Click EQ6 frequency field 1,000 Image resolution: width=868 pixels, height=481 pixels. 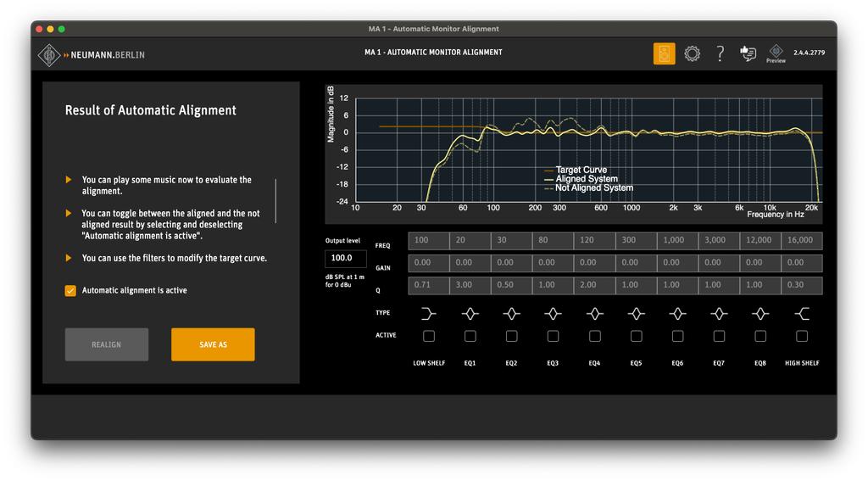click(x=677, y=241)
